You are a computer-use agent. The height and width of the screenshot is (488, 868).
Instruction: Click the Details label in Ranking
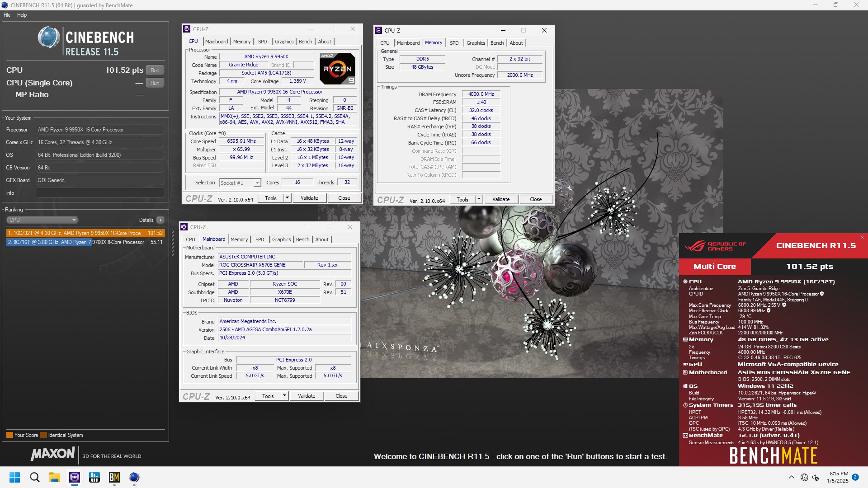146,220
